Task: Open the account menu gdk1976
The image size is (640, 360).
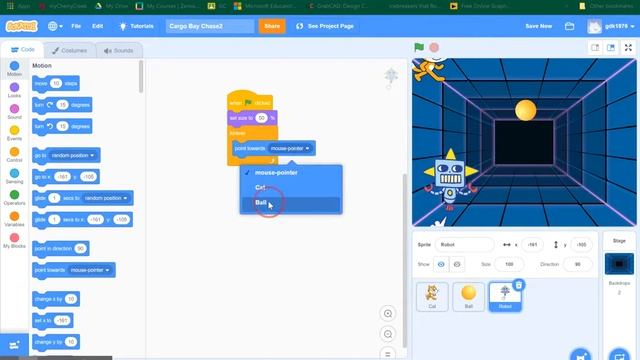Action: click(x=611, y=26)
